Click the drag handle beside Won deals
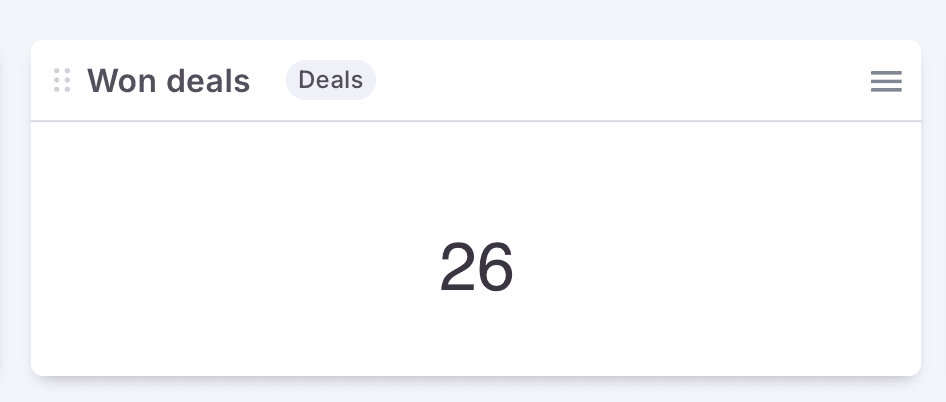This screenshot has width=946, height=402. 62,80
